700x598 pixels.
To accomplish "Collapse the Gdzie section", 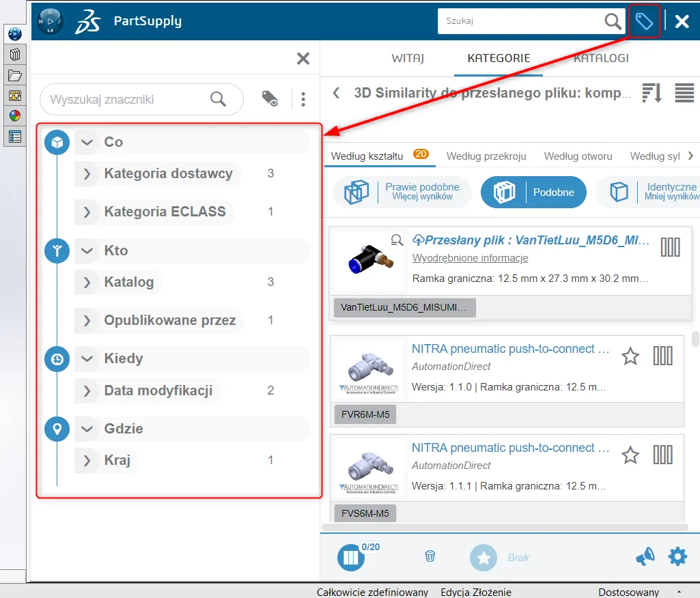I will tap(87, 429).
